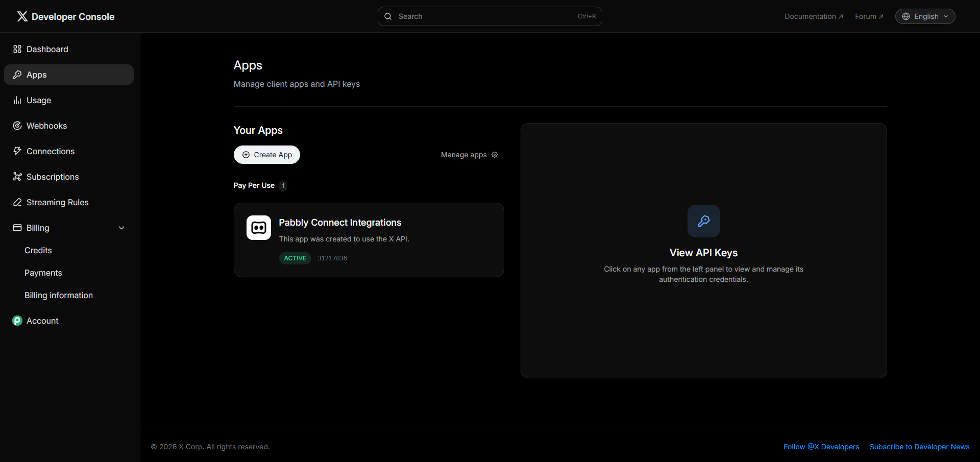Select Connections in the sidebar
The width and height of the screenshot is (980, 462).
pos(50,151)
